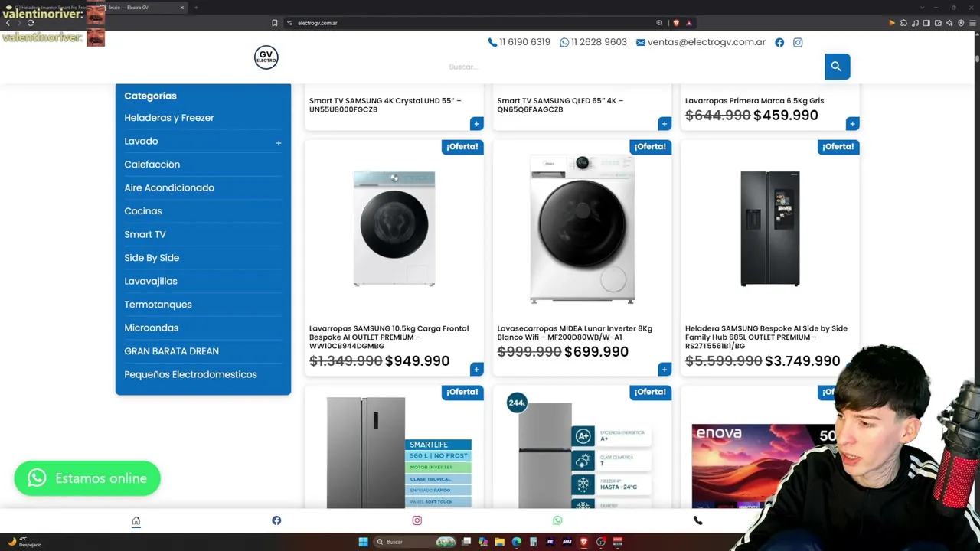Viewport: 980px width, 551px height.
Task: Bookmark this page icon in address bar
Action: coord(275,23)
